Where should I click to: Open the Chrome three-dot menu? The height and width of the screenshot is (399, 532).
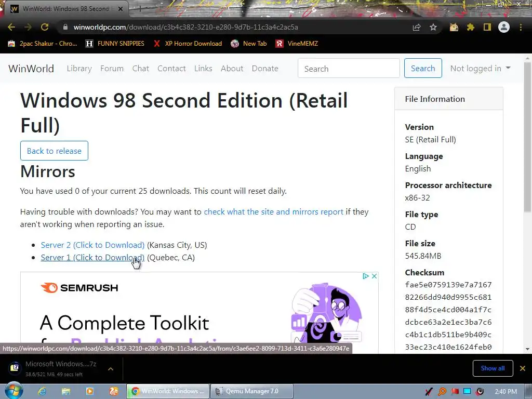[521, 27]
